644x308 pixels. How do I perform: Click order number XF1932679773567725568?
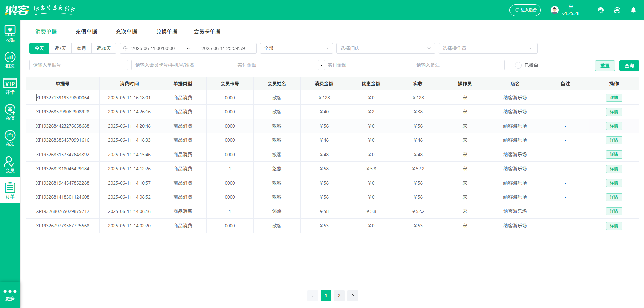(63, 226)
